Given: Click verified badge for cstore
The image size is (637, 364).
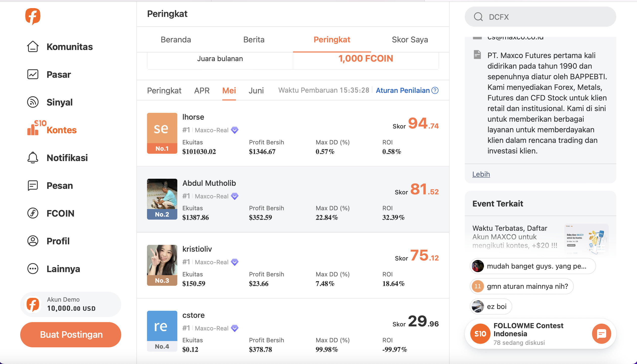Looking at the screenshot, I should tap(235, 328).
